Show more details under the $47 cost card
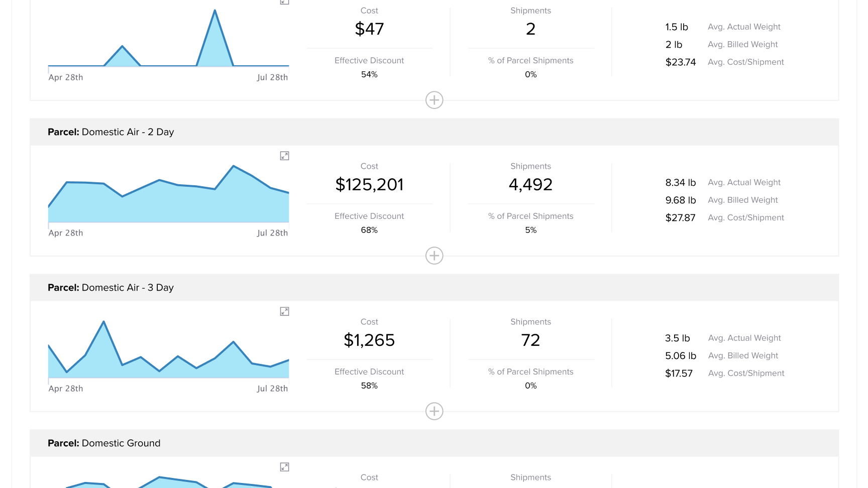868x488 pixels. pyautogui.click(x=435, y=100)
